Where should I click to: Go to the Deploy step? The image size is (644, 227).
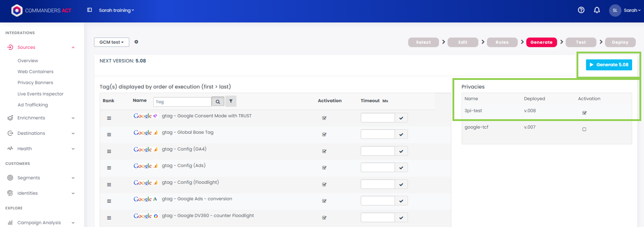click(x=620, y=42)
